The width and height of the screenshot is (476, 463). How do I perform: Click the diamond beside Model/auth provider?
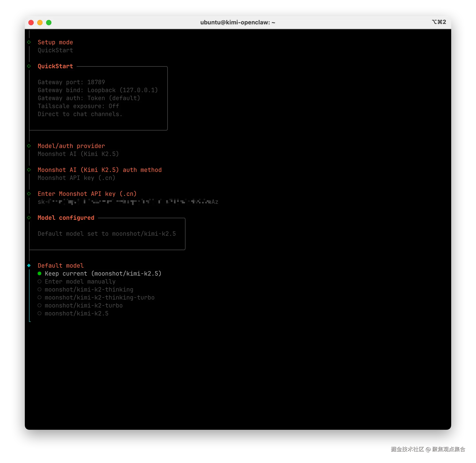click(29, 146)
